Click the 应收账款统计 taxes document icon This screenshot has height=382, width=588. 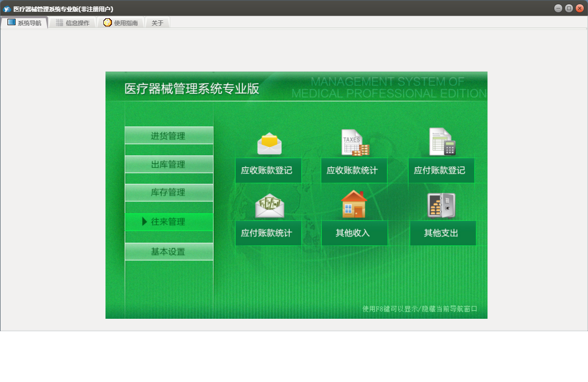355,143
